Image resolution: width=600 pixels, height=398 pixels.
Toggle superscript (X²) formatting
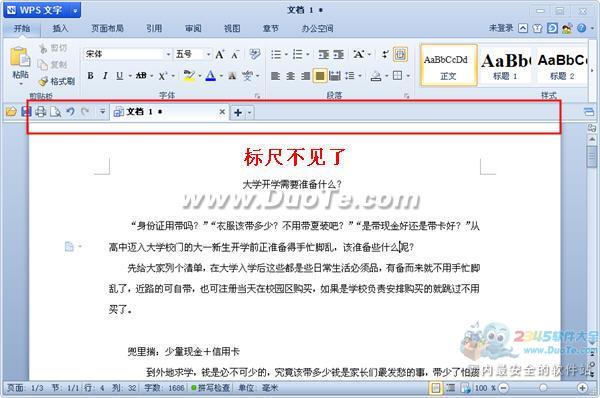coord(162,76)
